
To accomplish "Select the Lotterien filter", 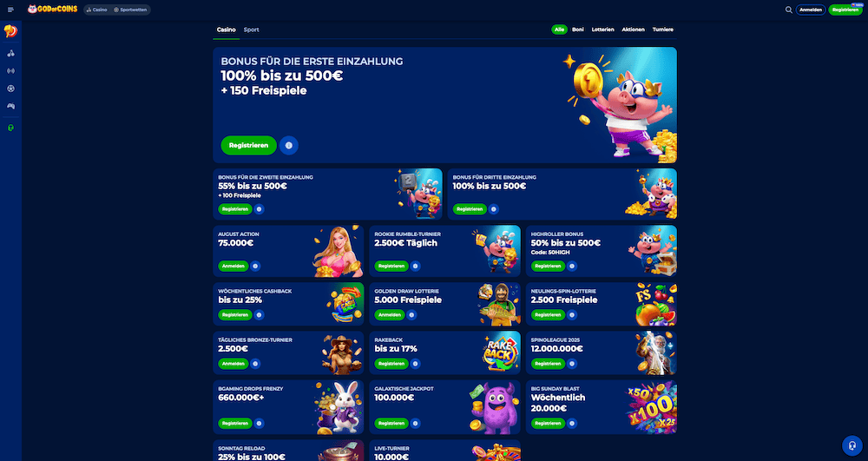I will tap(603, 30).
